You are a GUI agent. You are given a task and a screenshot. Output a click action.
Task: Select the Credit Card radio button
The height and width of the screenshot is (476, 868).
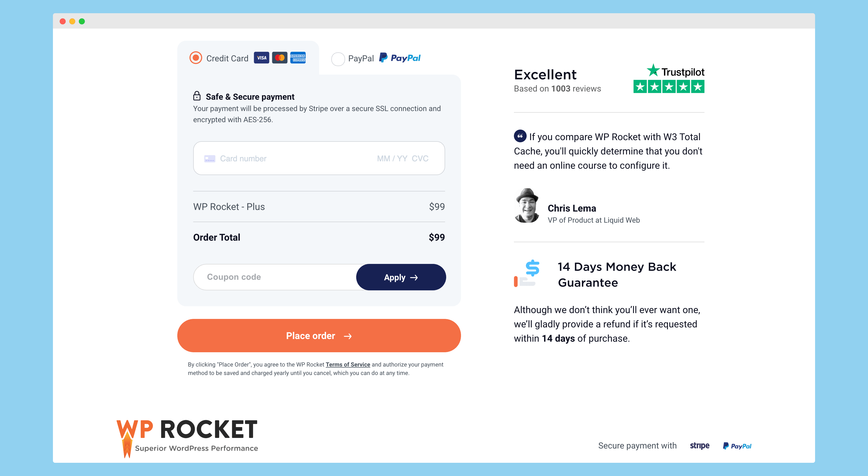pyautogui.click(x=195, y=58)
